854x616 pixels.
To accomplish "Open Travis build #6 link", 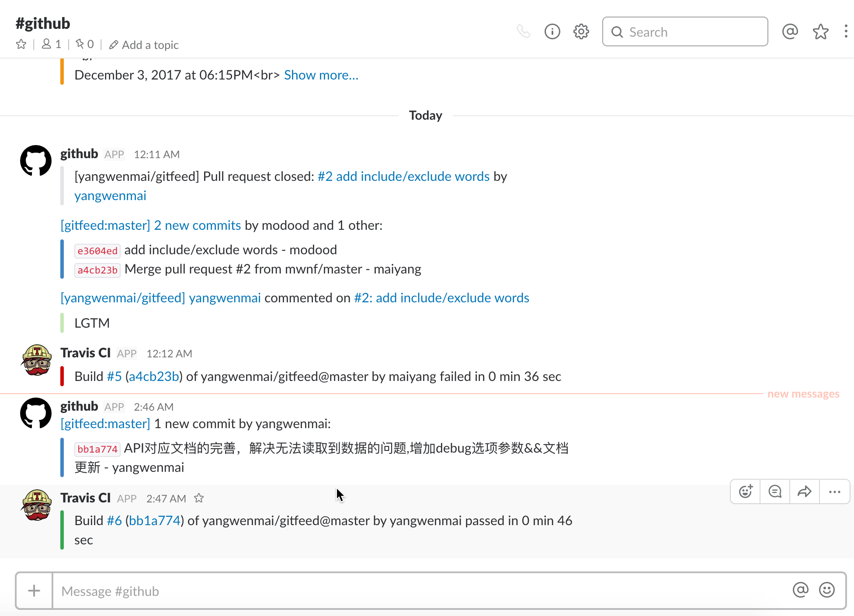I will pyautogui.click(x=114, y=521).
